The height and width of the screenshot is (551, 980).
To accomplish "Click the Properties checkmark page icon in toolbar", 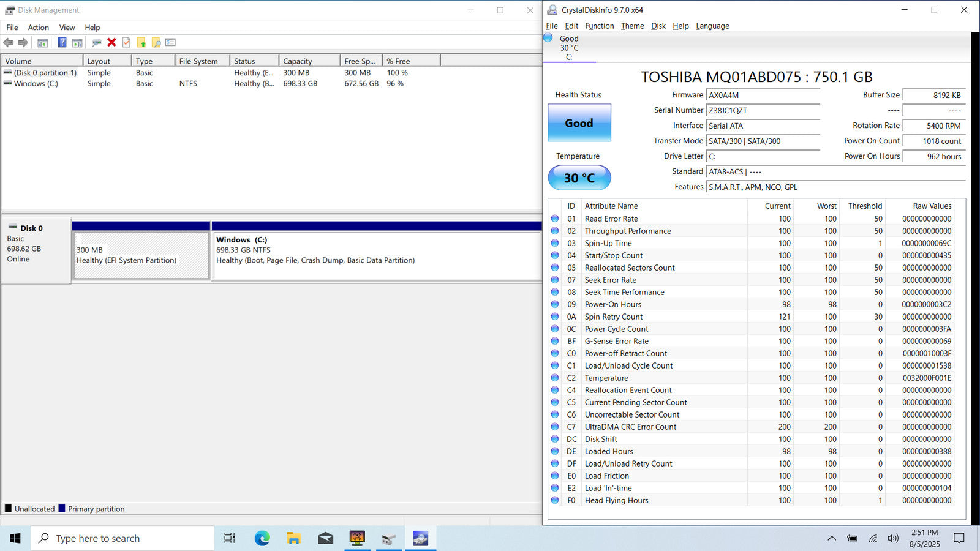I will (x=127, y=42).
